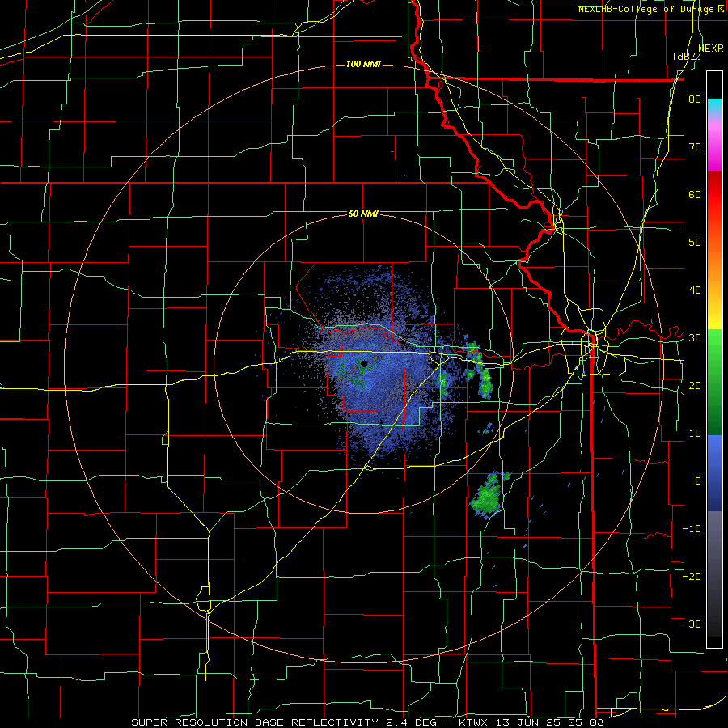Screen dimensions: 728x728
Task: Click the -20 value on dBZ scale
Action: [x=692, y=577]
